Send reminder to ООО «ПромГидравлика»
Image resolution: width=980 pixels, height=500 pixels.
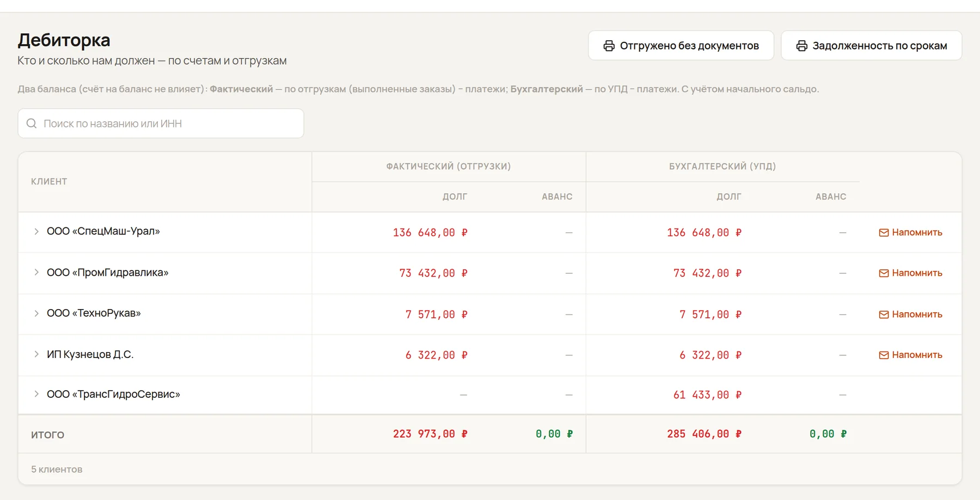click(910, 273)
